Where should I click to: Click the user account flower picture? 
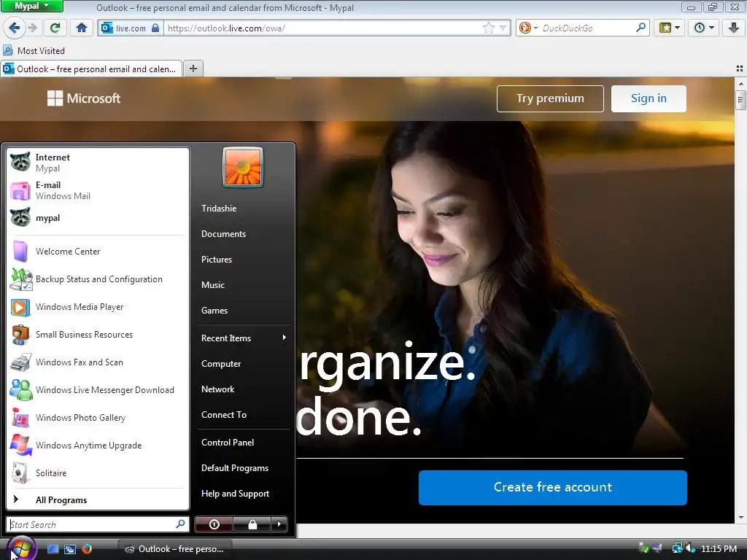pos(243,167)
